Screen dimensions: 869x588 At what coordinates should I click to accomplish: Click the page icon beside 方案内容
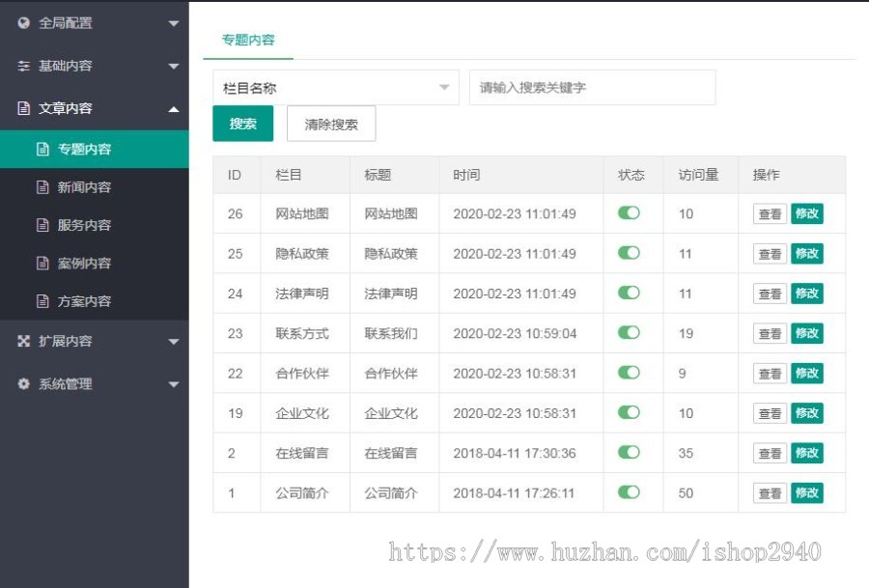pos(42,301)
